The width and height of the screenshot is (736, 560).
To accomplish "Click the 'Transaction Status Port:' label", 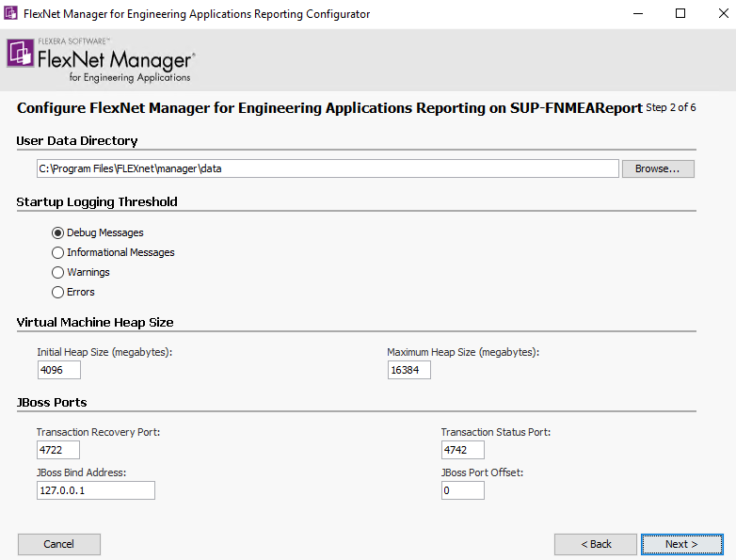I will pyautogui.click(x=496, y=432).
